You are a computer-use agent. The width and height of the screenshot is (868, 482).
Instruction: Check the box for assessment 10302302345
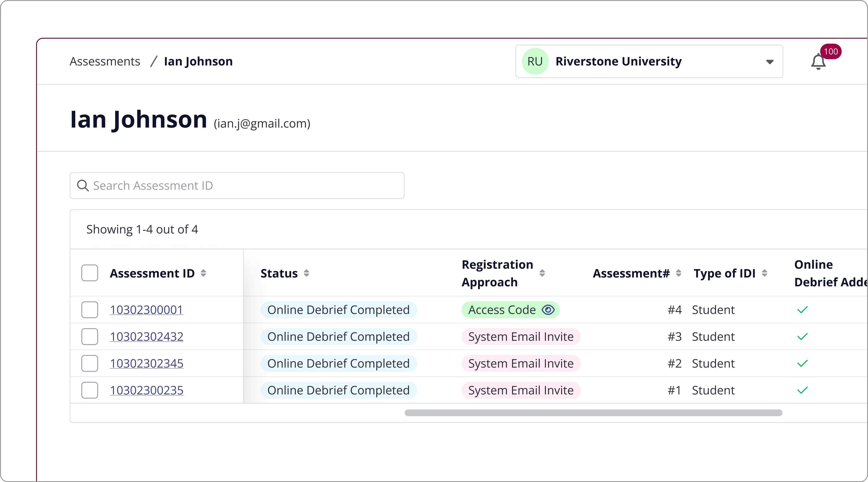click(90, 363)
